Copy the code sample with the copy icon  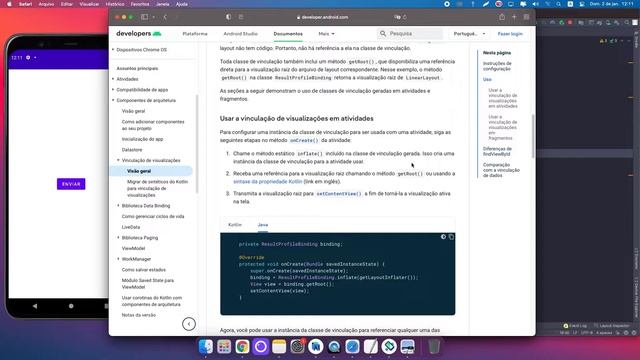click(451, 237)
